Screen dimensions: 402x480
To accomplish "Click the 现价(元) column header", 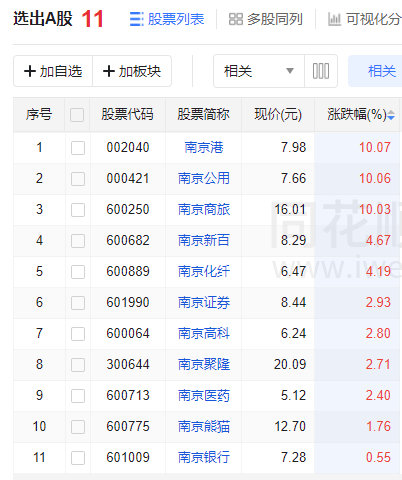I will point(278,114).
